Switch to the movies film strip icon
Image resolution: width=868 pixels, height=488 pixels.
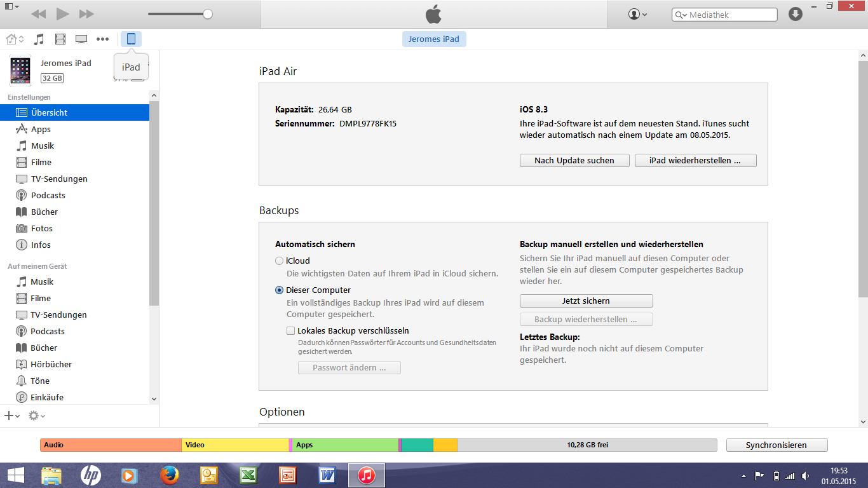point(60,39)
